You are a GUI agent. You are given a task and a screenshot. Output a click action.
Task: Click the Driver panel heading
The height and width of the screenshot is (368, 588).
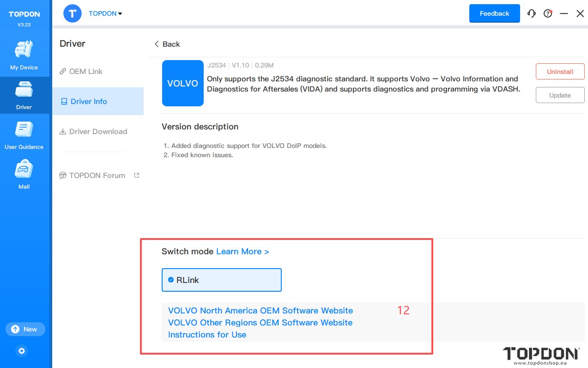(x=73, y=43)
